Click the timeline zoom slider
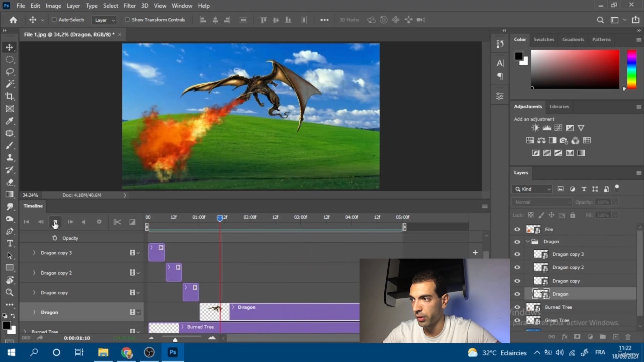The width and height of the screenshot is (644, 362). [175, 340]
